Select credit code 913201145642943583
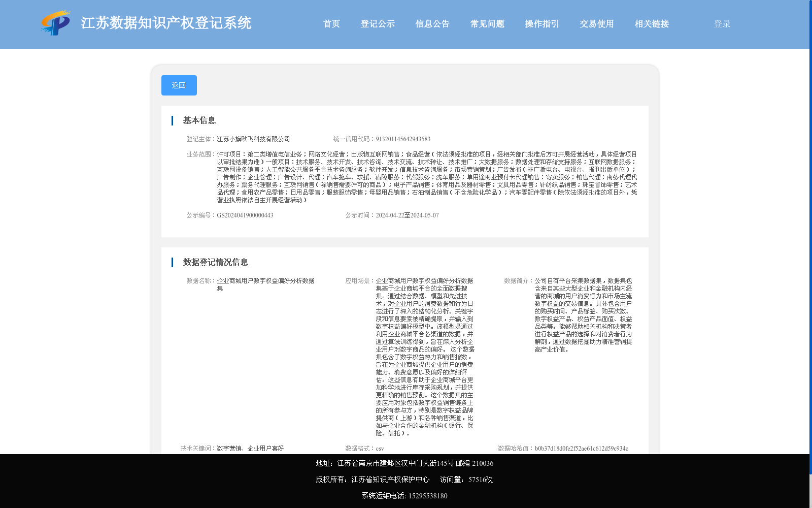The image size is (812, 508). pos(403,139)
